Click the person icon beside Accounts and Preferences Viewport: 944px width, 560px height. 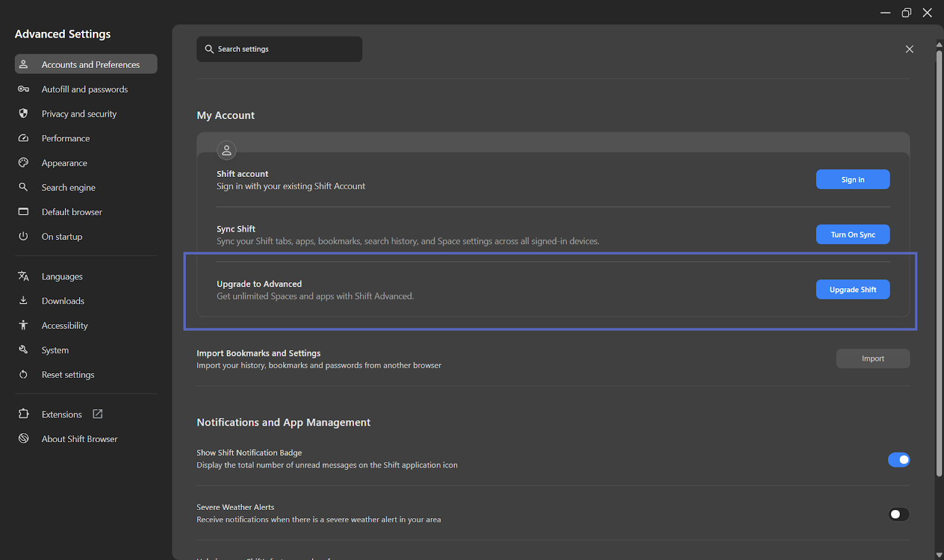24,64
